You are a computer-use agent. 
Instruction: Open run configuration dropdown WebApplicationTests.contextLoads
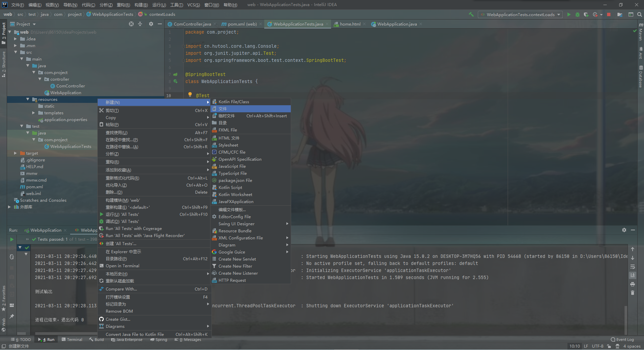pos(520,14)
